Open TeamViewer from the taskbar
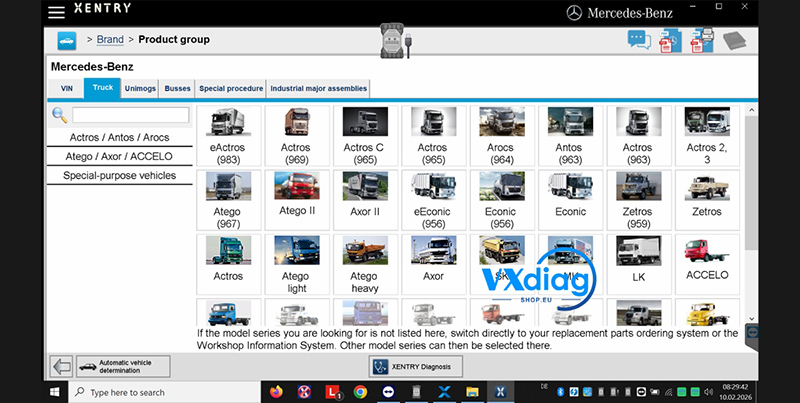 (388, 392)
